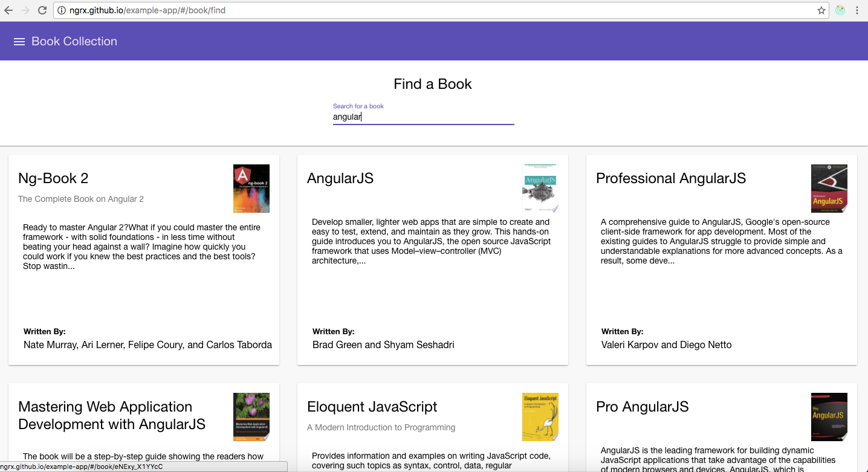Open Chrome's three-dot menu
The height and width of the screenshot is (472, 868).
(x=857, y=10)
